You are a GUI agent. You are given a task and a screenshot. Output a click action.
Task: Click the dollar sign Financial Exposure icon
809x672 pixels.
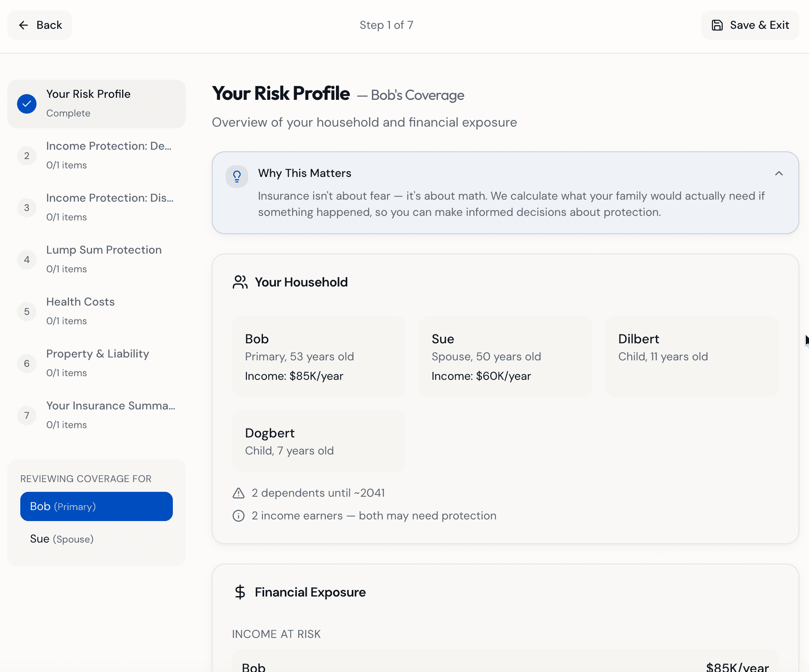(x=240, y=592)
